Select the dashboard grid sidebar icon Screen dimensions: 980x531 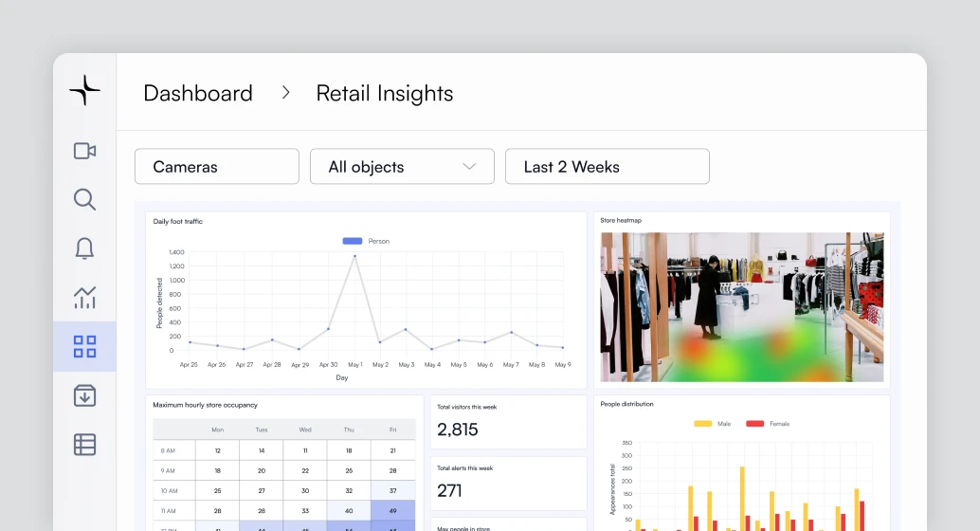click(x=85, y=346)
